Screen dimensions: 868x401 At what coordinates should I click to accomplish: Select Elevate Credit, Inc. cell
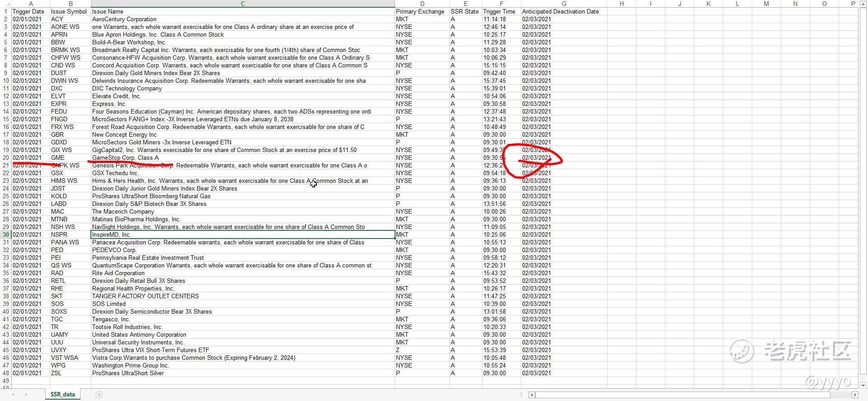(243, 96)
